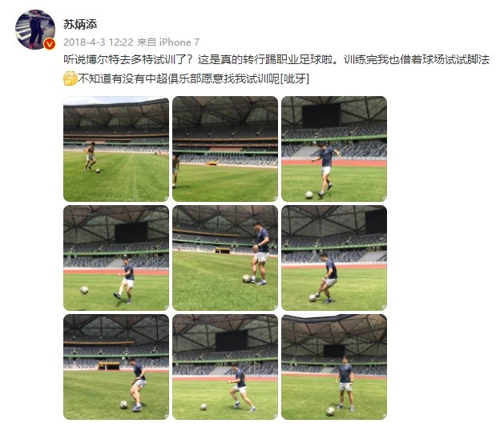Open the shirtless player wide-field photo
504x427 pixels.
point(116,149)
